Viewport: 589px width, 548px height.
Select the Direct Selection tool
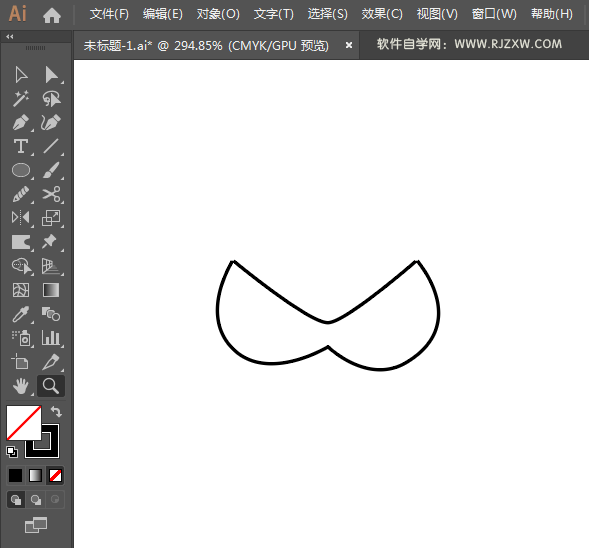point(51,75)
